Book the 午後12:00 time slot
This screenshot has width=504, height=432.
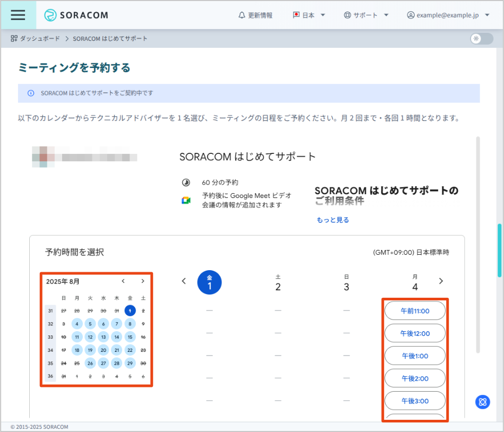pyautogui.click(x=415, y=333)
